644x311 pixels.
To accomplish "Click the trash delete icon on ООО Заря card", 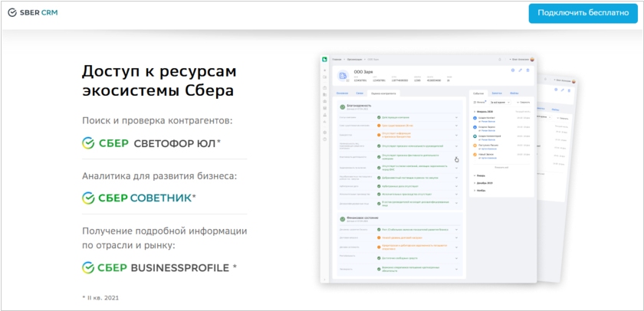I will point(527,70).
